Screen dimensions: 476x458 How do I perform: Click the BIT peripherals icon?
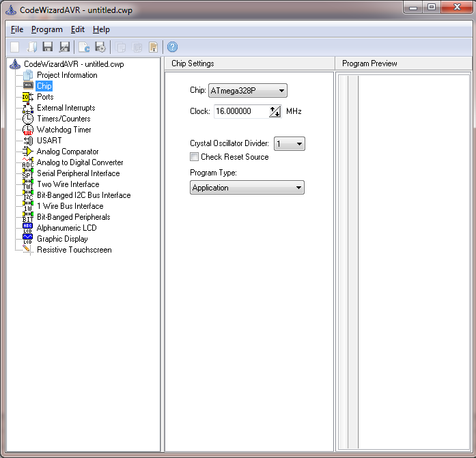click(28, 217)
